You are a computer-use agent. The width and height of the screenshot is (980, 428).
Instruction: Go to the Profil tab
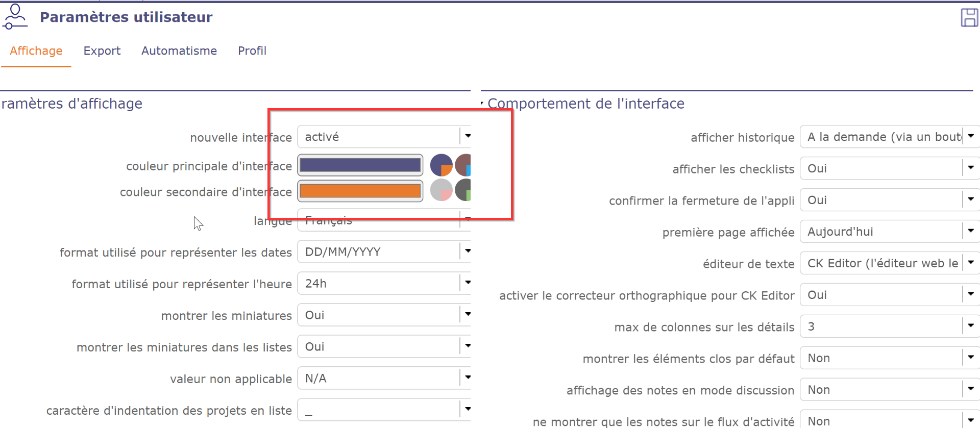[x=252, y=51]
